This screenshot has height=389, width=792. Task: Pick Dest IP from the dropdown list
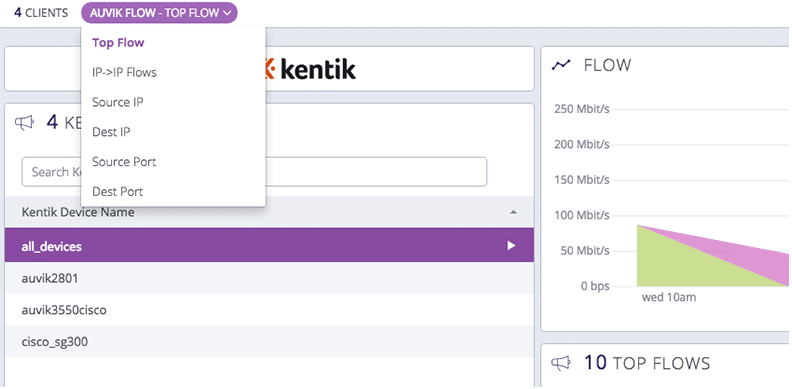pyautogui.click(x=111, y=132)
